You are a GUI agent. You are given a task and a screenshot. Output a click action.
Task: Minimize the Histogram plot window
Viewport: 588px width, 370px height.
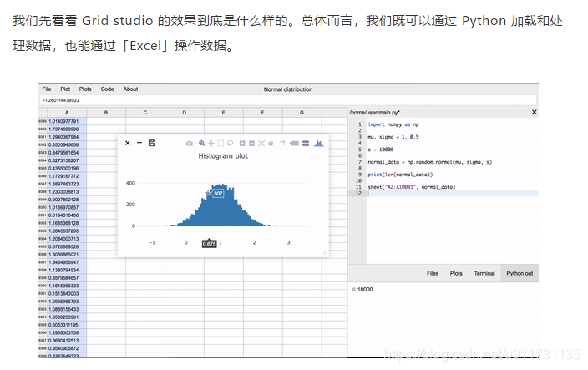click(x=139, y=143)
